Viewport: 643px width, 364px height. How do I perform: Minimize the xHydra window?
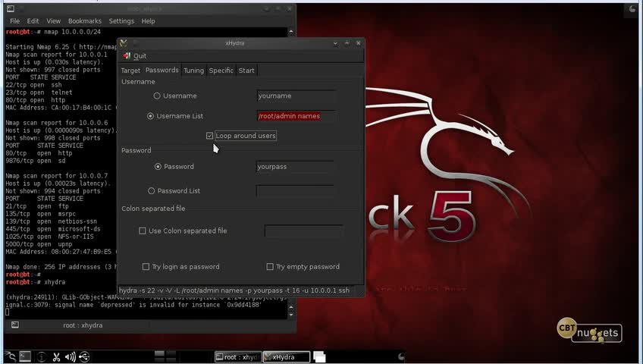coord(335,43)
